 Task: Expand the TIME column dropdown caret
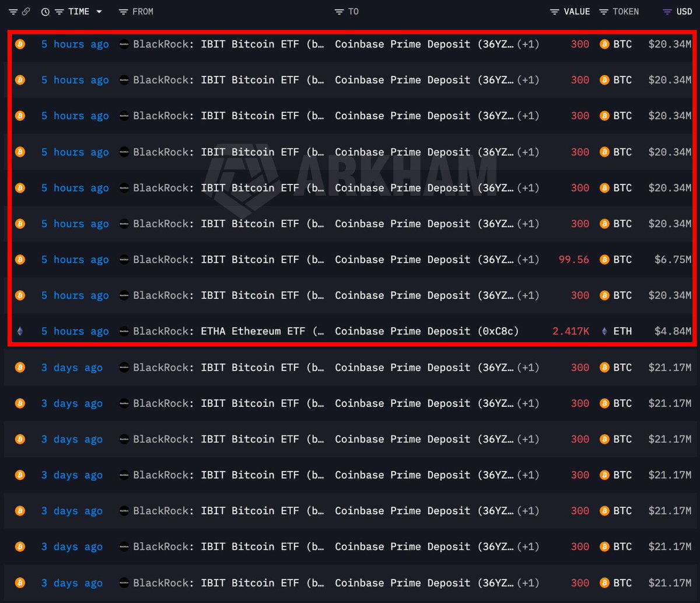point(99,12)
